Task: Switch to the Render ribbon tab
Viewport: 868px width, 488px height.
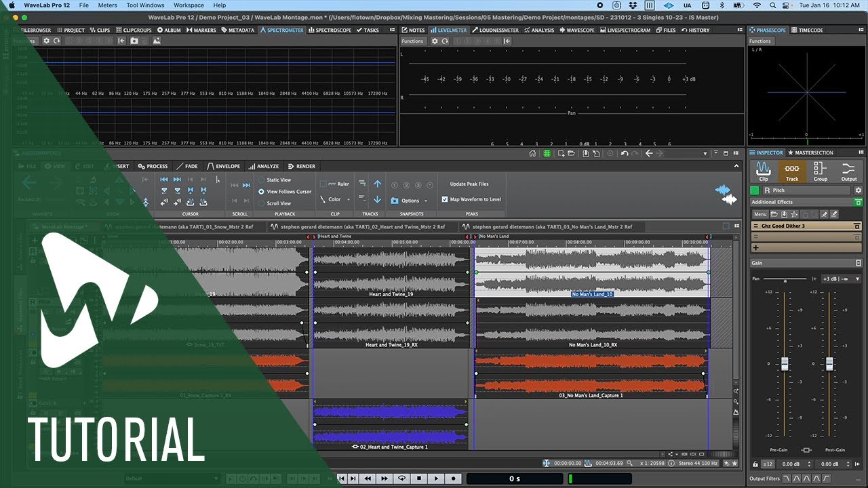Action: (301, 166)
